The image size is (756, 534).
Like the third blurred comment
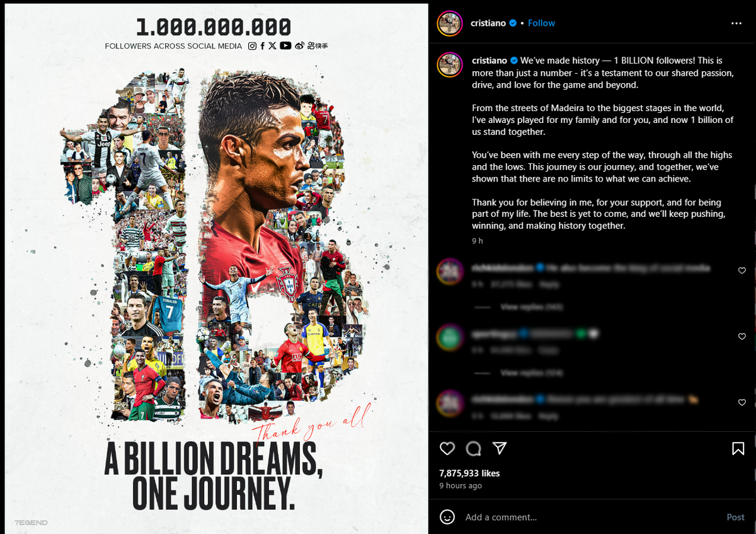click(x=742, y=402)
